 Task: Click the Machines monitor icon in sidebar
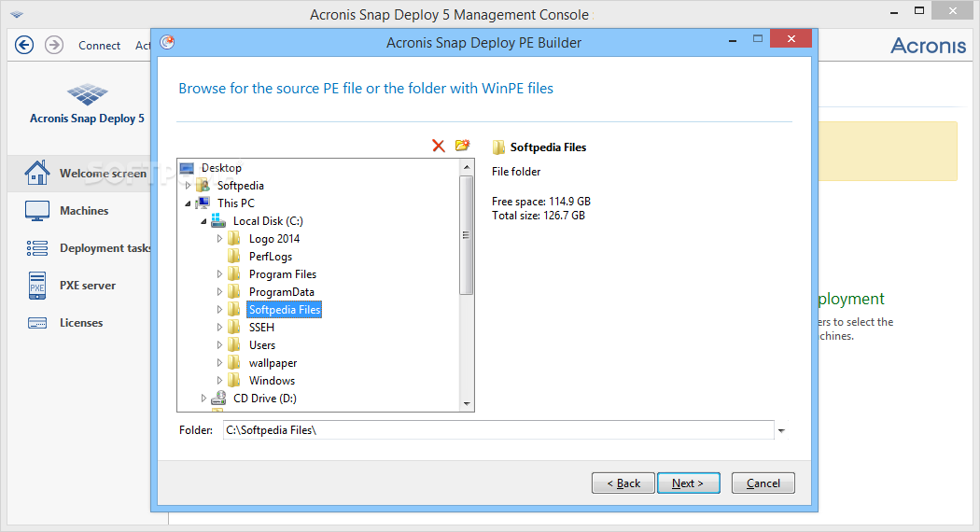[x=37, y=211]
